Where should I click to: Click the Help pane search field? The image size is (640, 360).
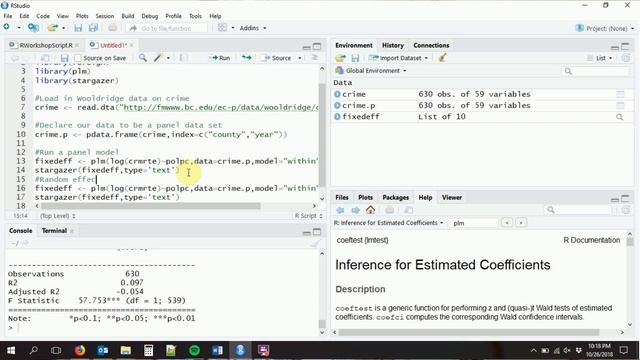coord(578,210)
